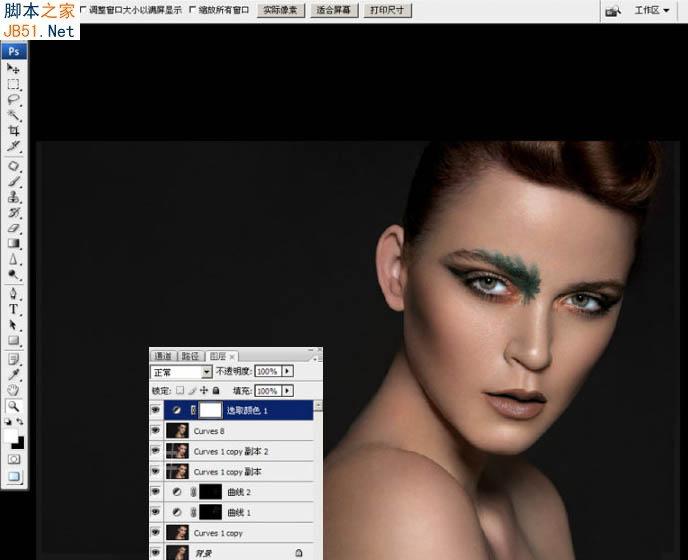This screenshot has width=688, height=560.
Task: Select the Clone Stamp tool
Action: pyautogui.click(x=14, y=197)
